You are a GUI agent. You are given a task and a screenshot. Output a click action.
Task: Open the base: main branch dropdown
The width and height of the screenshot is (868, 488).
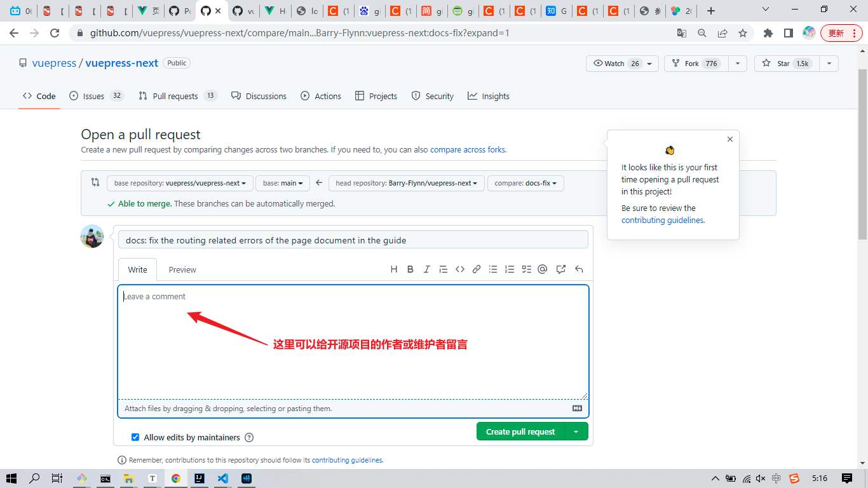pos(283,183)
